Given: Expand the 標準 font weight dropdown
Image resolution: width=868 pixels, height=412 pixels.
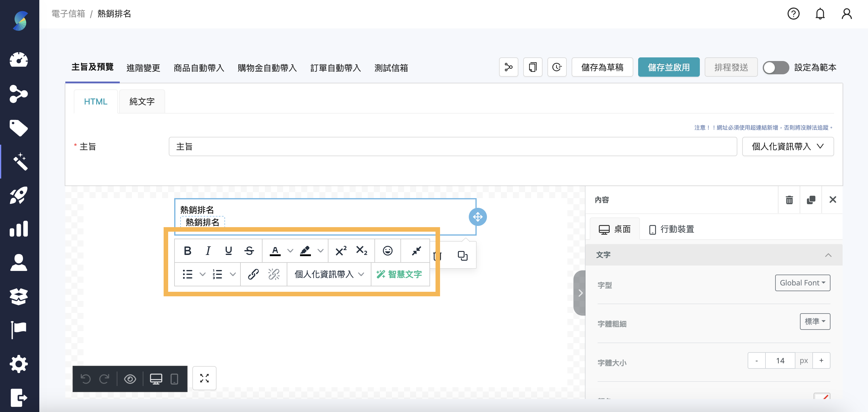Looking at the screenshot, I should click(815, 321).
